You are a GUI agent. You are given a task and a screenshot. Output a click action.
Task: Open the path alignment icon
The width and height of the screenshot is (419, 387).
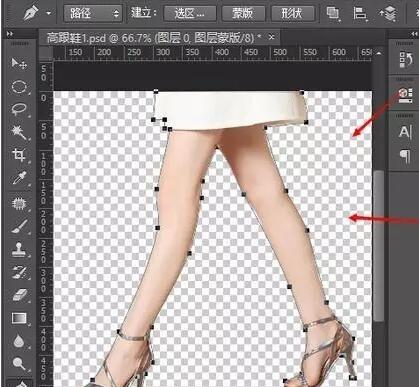pos(360,13)
